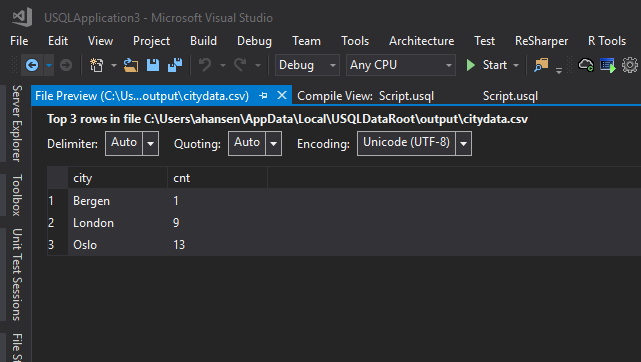This screenshot has height=362, width=641.
Task: Click the cnt column header
Action: [217, 178]
